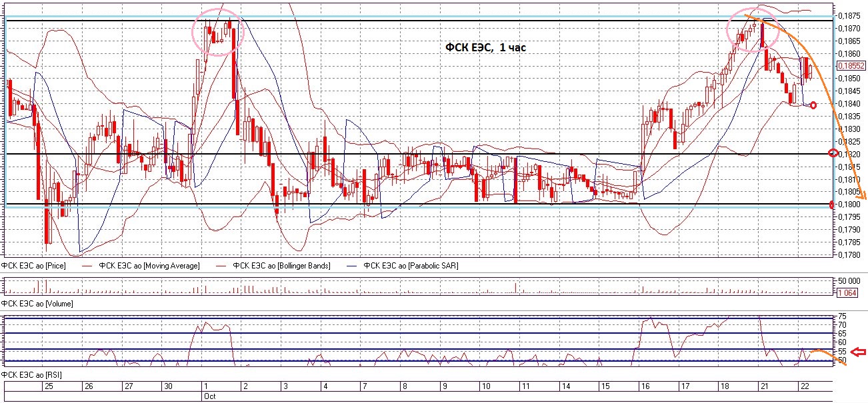Click price axis label 0,1780

pos(848,255)
